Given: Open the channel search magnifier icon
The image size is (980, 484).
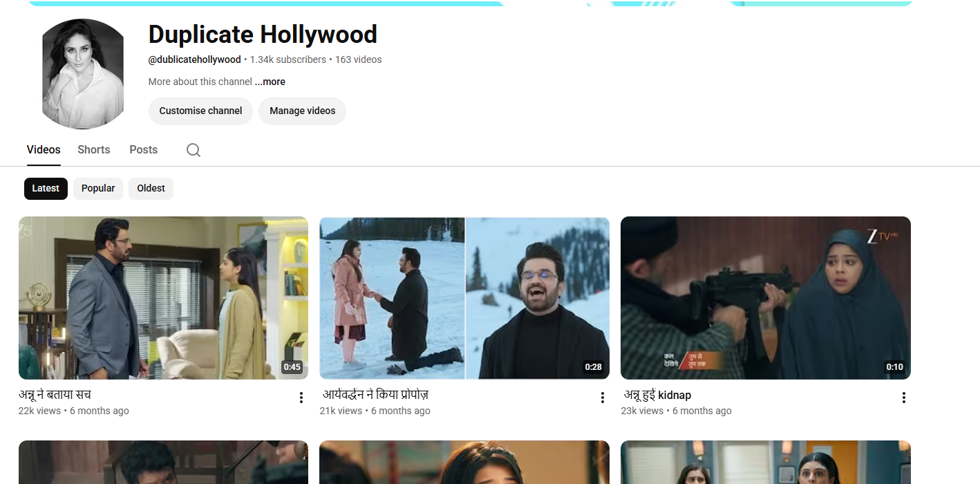Looking at the screenshot, I should pos(194,150).
